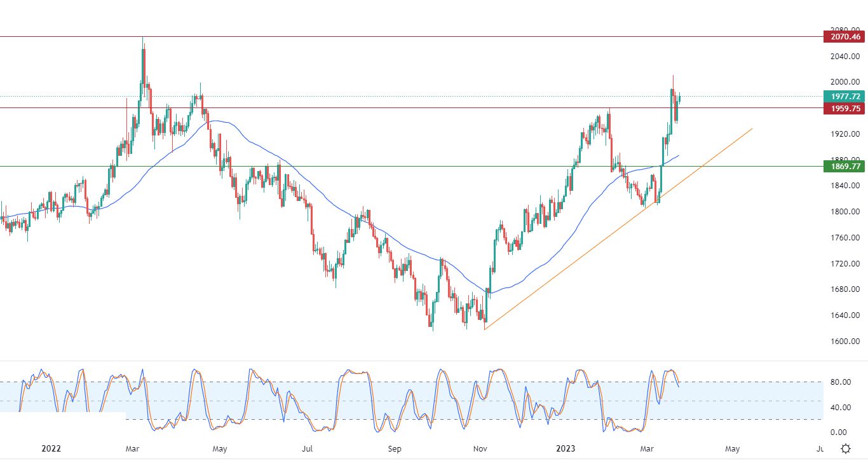Click the 2023 time axis label

565,449
